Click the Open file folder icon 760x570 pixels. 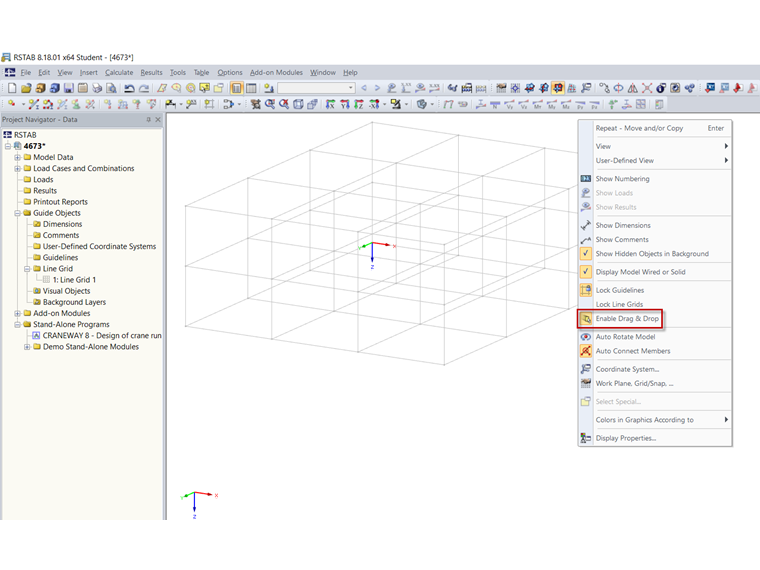pyautogui.click(x=26, y=88)
